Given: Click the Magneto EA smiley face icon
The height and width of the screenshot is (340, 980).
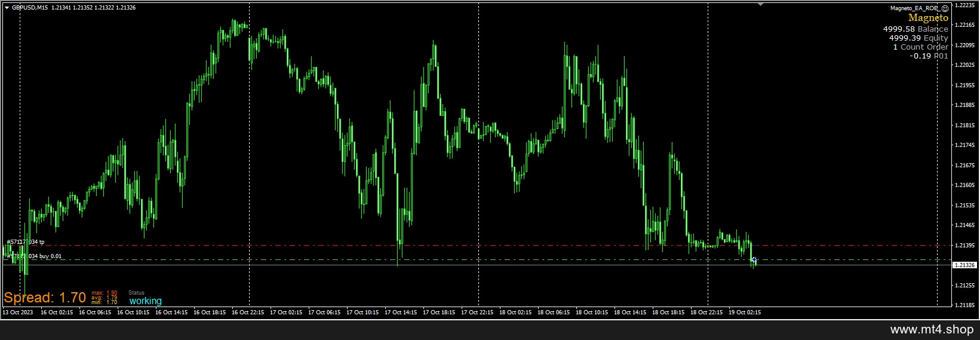Looking at the screenshot, I should 944,8.
